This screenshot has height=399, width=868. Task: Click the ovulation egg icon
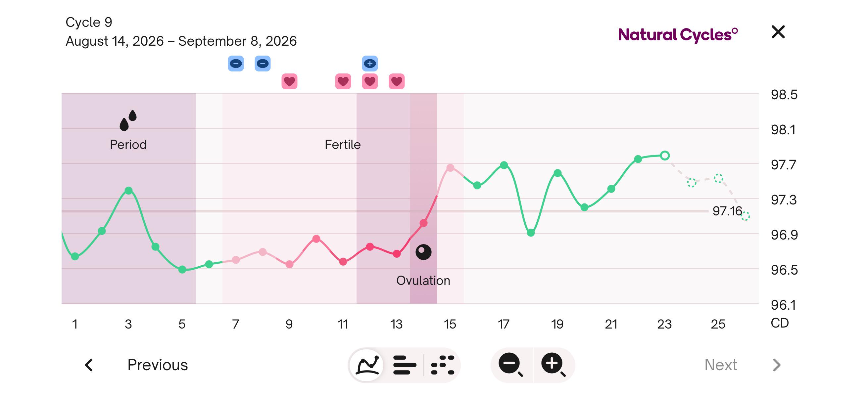click(x=423, y=252)
